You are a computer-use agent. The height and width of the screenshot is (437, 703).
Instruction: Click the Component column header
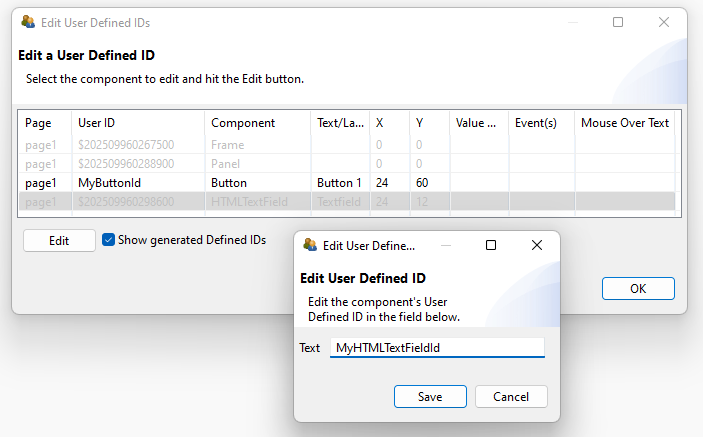tap(258, 123)
